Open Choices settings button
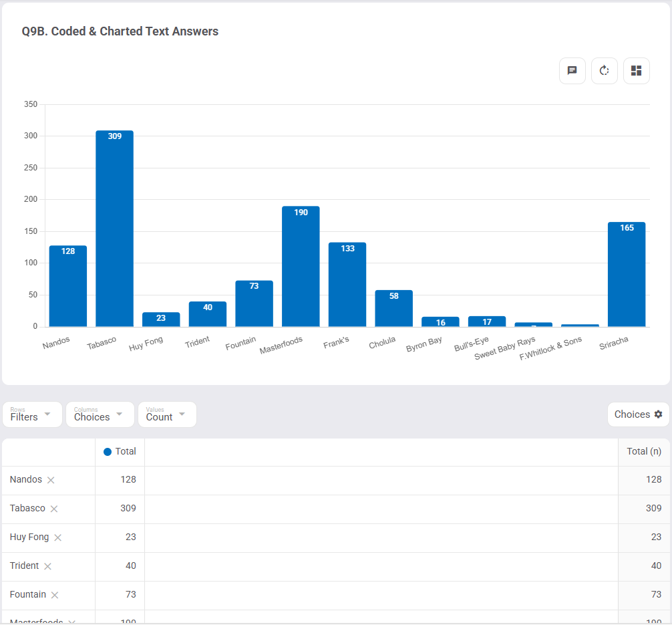This screenshot has width=672, height=625. [x=638, y=414]
